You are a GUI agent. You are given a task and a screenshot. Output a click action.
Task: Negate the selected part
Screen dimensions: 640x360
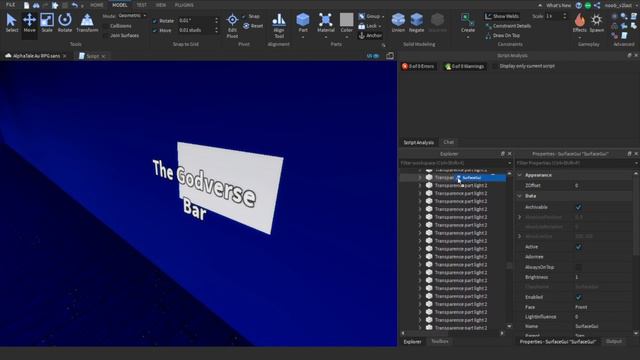(416, 22)
